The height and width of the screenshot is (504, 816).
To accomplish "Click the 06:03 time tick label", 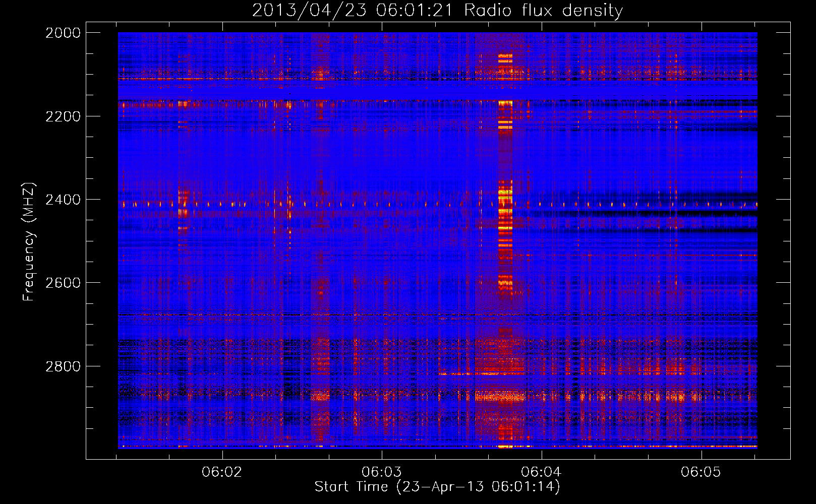I will click(382, 472).
